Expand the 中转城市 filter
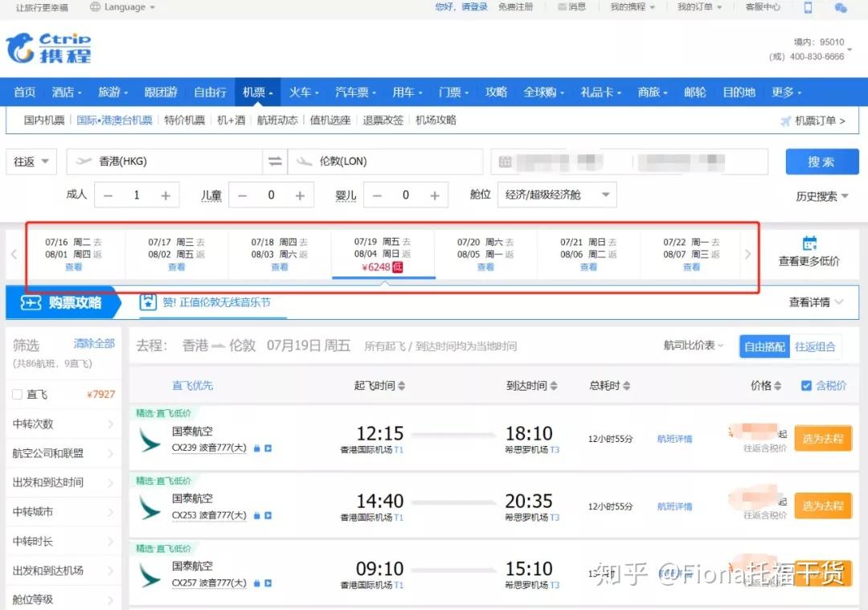Viewport: 868px width, 610px height. click(63, 511)
